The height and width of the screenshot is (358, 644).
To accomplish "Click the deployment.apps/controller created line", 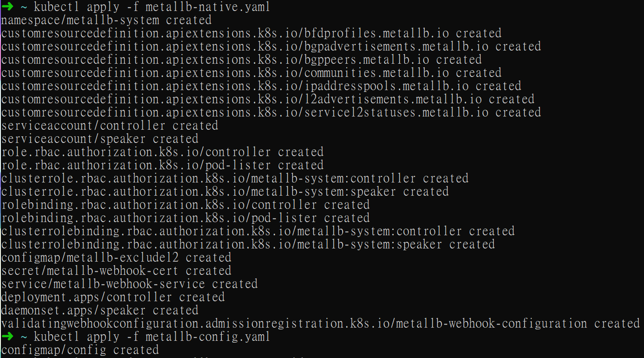I will [113, 297].
